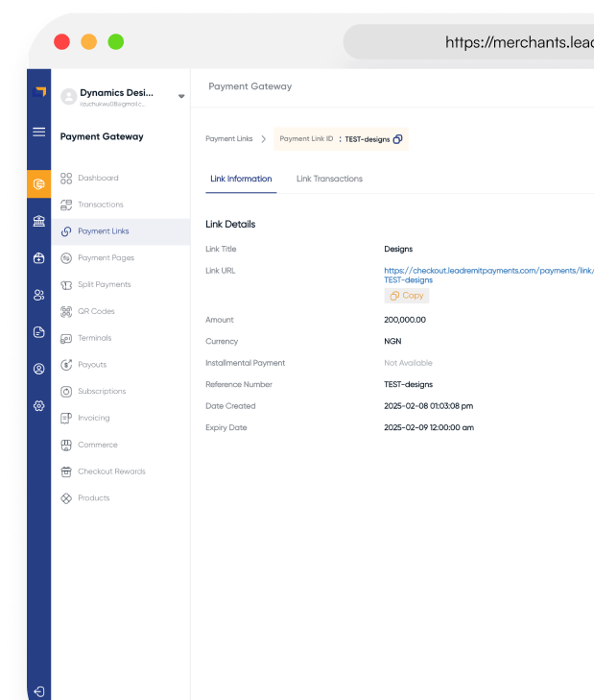Expand the Dynamics Desi account dropdown
The width and height of the screenshot is (594, 700).
pos(181,96)
